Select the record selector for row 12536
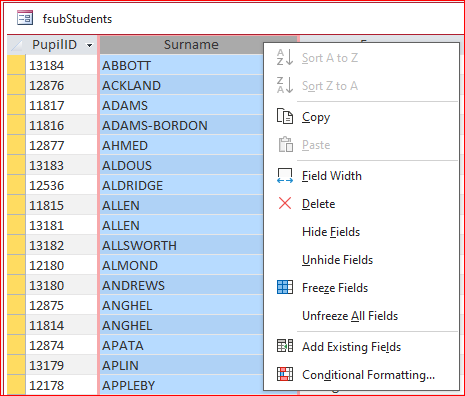The height and width of the screenshot is (396, 465). (16, 185)
